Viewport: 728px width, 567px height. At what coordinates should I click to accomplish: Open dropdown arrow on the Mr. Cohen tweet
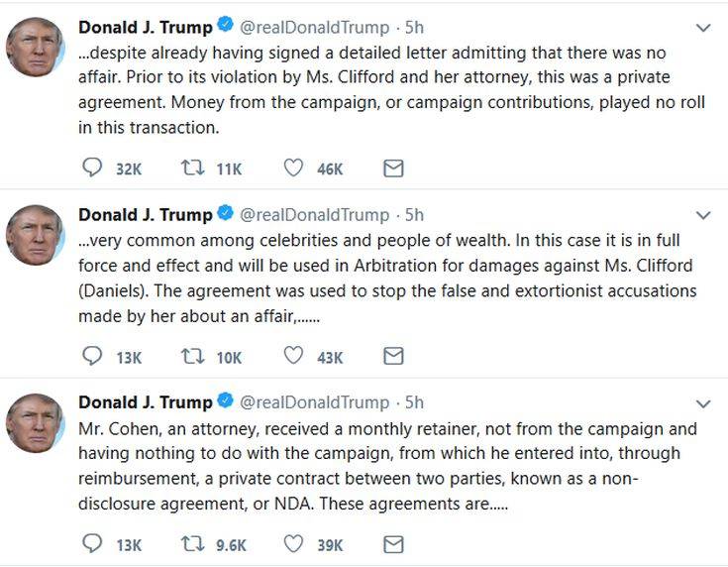click(x=703, y=403)
